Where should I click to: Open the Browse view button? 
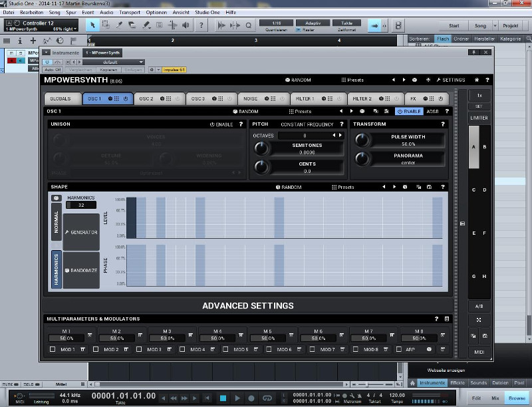[517, 398]
